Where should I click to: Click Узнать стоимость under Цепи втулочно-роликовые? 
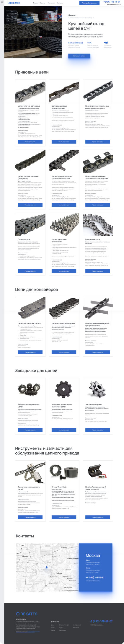pos(30,142)
